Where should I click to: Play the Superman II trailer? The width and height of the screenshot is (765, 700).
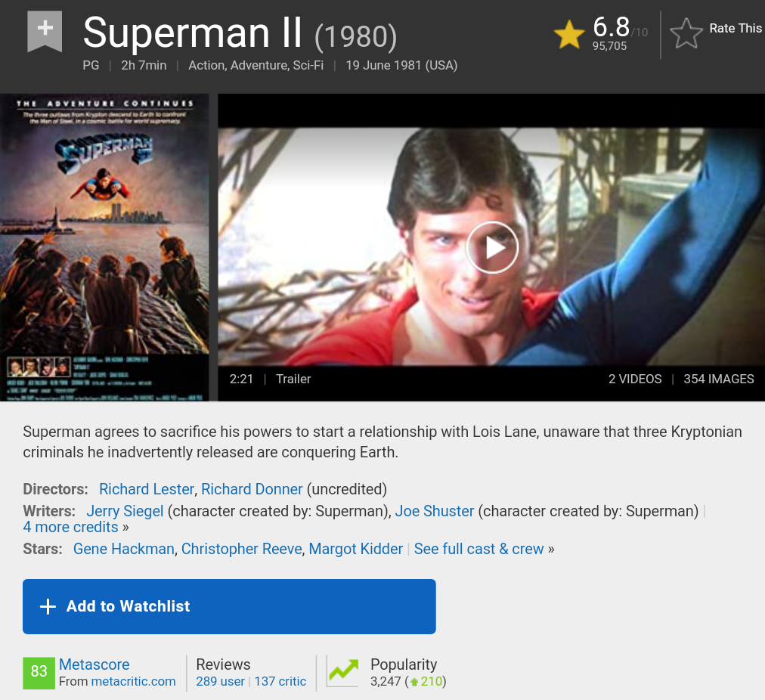pos(492,247)
